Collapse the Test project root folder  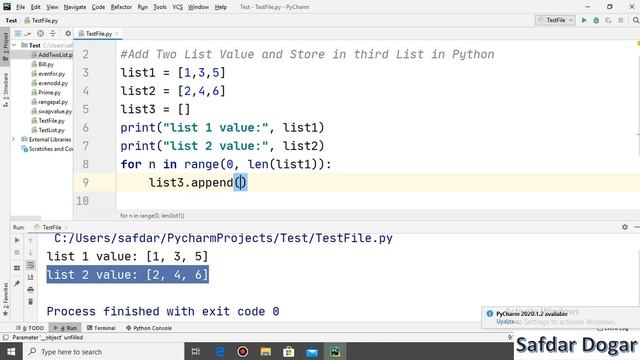tap(14, 45)
